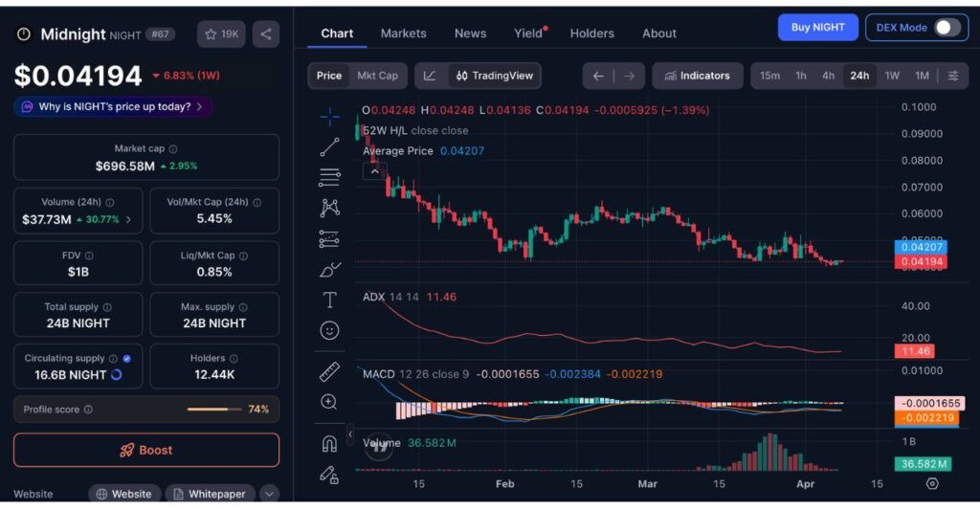Viewport: 980px width, 511px height.
Task: Switch chart to Mkt Cap view
Action: point(377,76)
